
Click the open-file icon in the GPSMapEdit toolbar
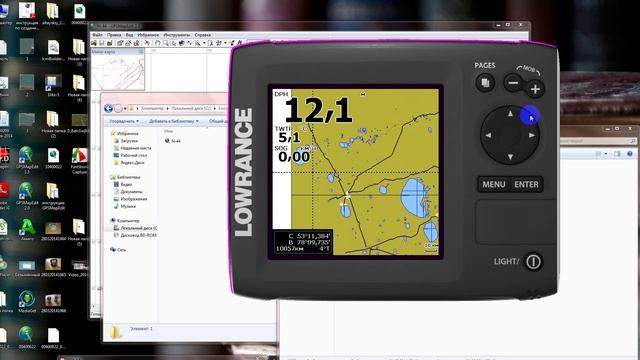click(x=94, y=43)
